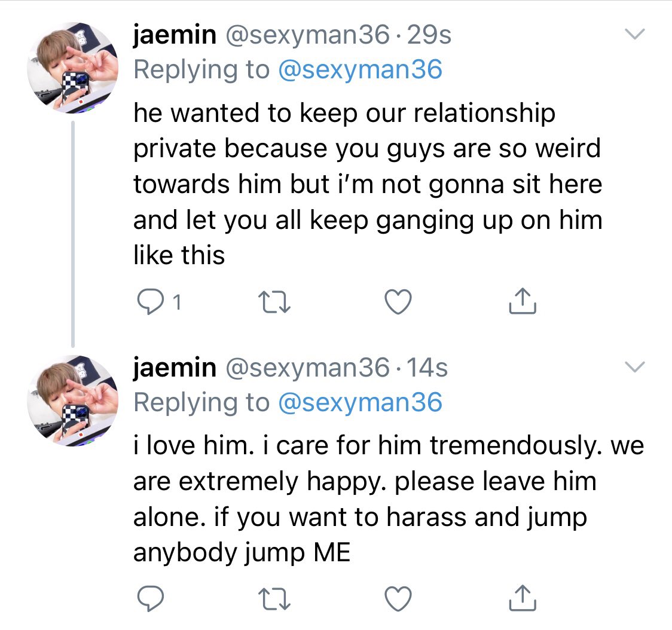
Task: Open the tweet text 'he wanted to keep'
Action: point(368,184)
